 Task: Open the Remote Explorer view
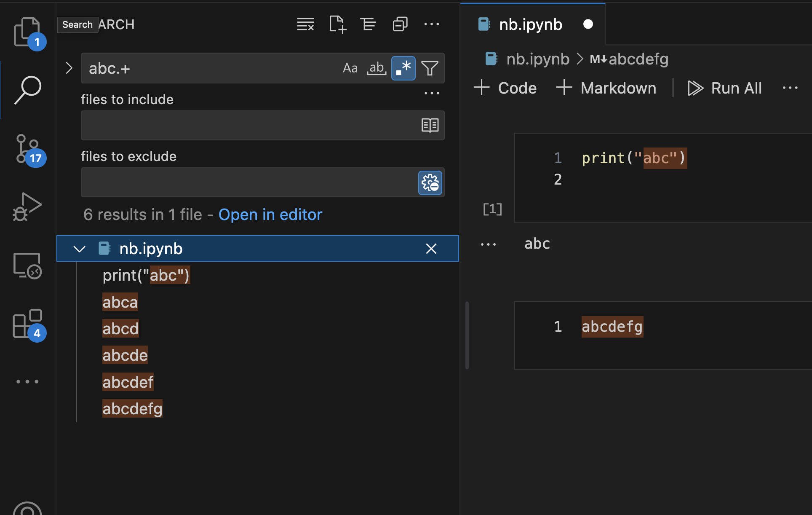pyautogui.click(x=27, y=266)
